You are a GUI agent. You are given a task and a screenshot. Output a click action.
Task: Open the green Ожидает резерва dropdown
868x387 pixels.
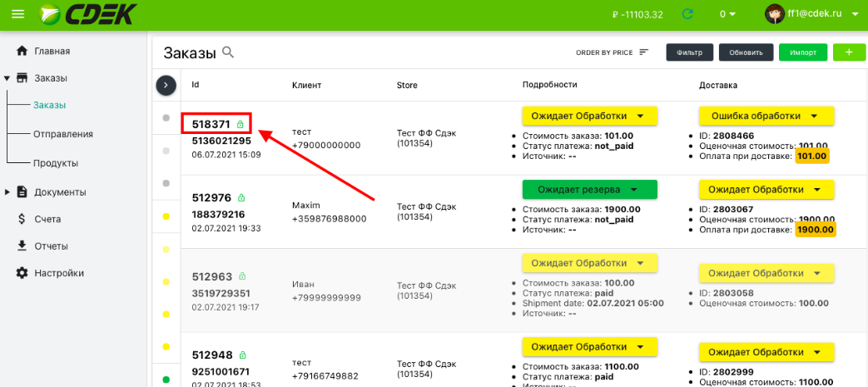coord(589,190)
